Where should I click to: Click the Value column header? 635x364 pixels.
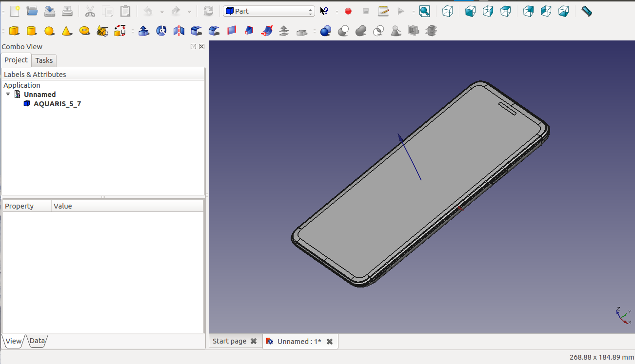pos(63,206)
